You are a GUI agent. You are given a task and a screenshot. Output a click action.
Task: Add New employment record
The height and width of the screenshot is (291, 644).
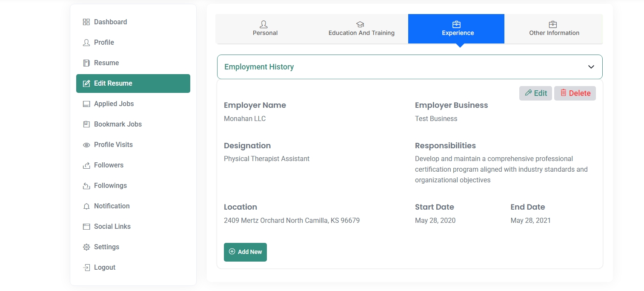tap(245, 252)
